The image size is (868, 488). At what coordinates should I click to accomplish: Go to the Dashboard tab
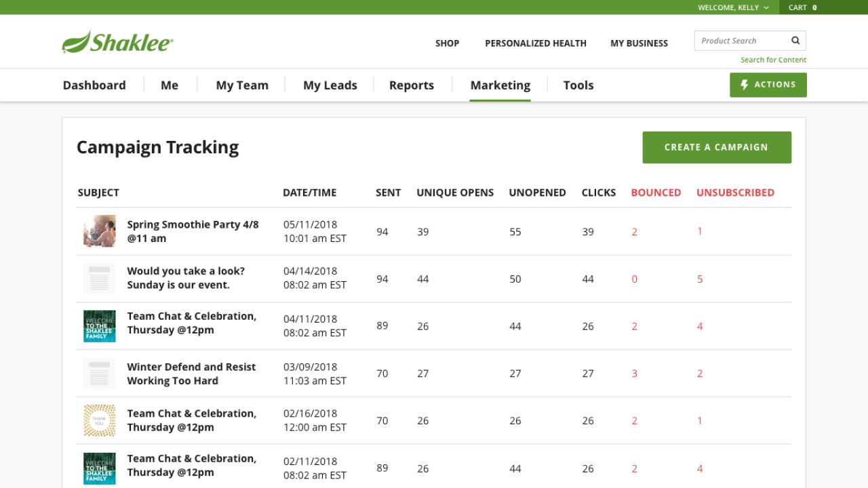(94, 85)
